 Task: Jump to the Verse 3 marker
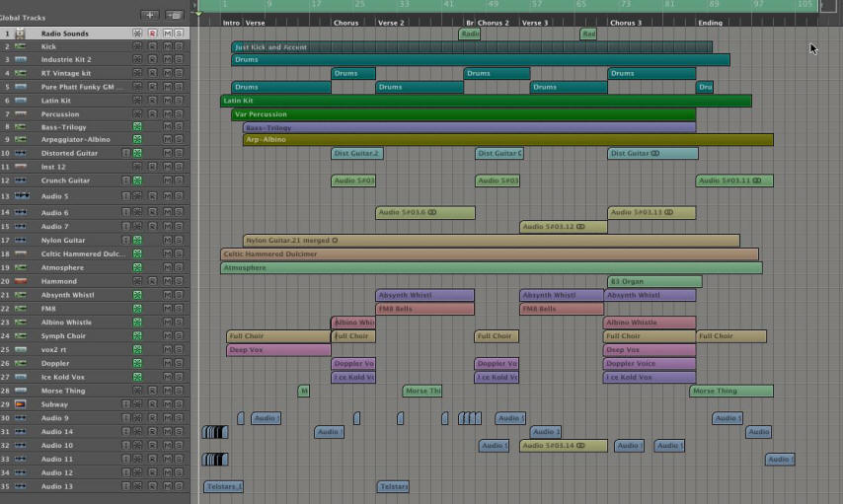tap(535, 23)
